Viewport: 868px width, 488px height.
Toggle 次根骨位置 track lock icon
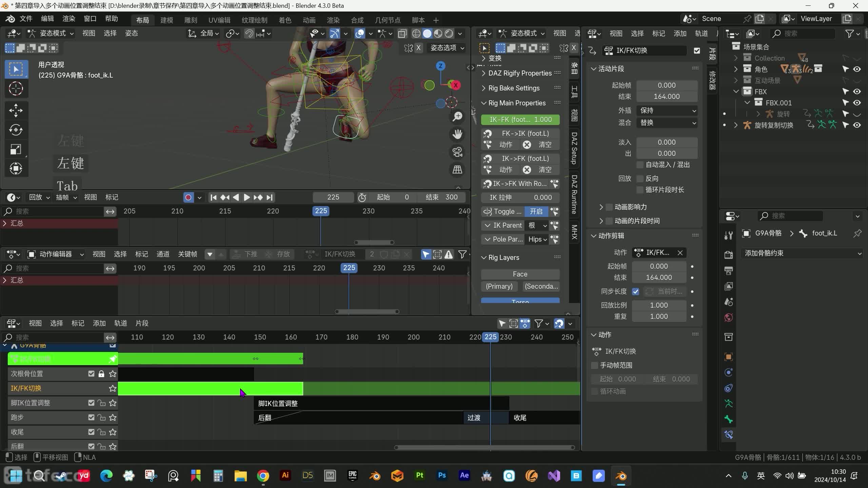click(101, 374)
